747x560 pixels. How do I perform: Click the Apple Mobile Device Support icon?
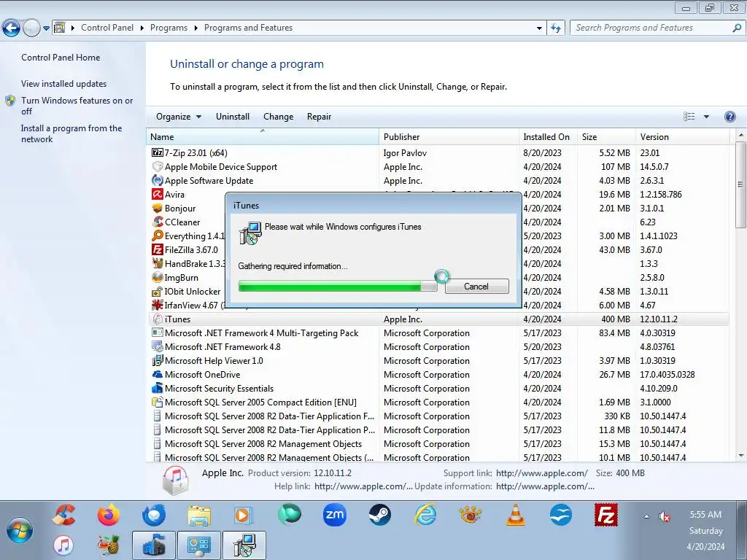click(x=158, y=167)
